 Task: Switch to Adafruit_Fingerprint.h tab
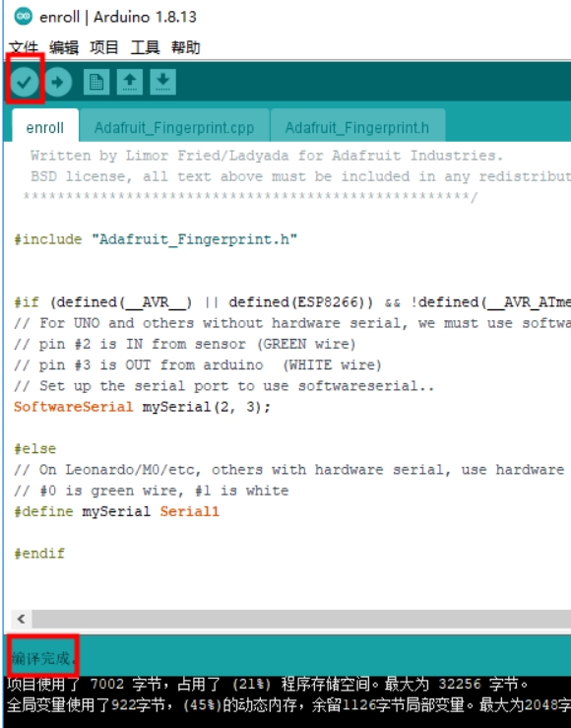click(x=357, y=127)
